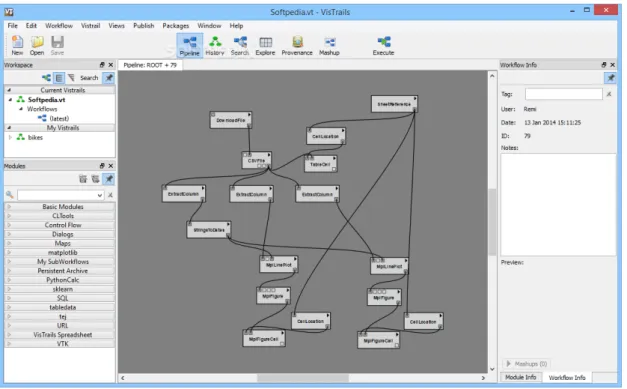Image resolution: width=627 pixels, height=389 pixels.
Task: Expand the bikes vistrail
Action: coord(10,137)
